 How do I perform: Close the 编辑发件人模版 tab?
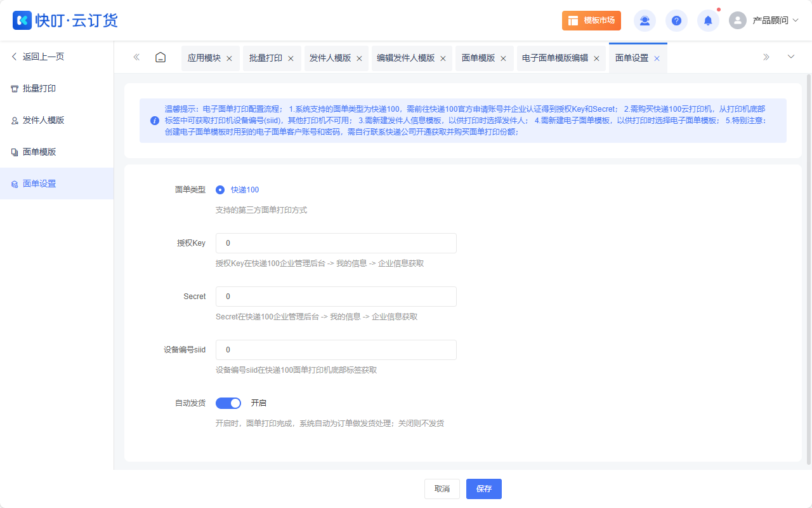443,58
